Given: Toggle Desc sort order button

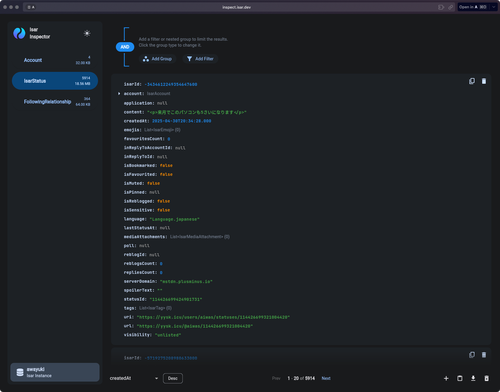Looking at the screenshot, I should [x=173, y=378].
